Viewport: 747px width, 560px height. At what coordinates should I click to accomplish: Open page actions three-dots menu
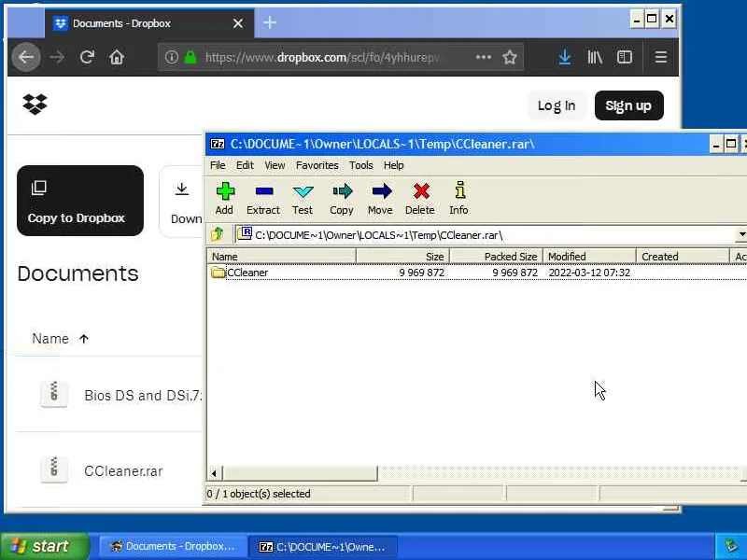(x=483, y=57)
